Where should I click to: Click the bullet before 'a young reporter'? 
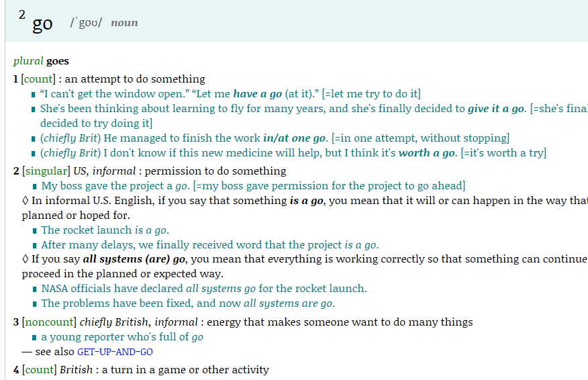(34, 338)
